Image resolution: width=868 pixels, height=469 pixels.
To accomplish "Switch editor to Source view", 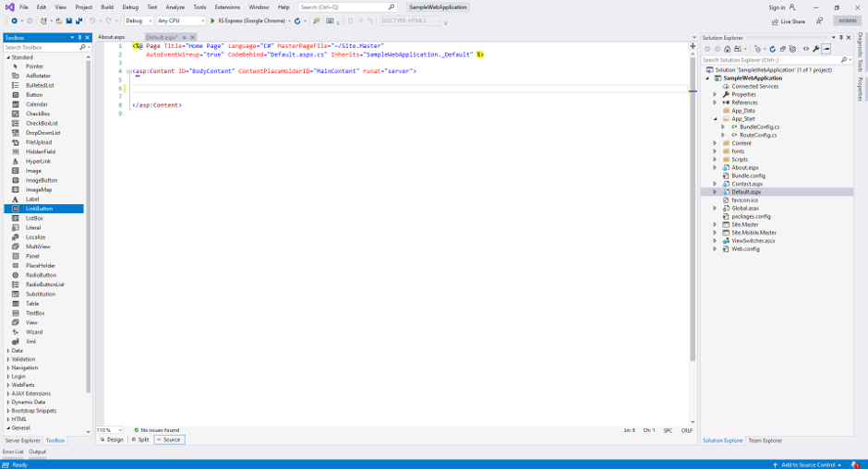I will point(169,439).
